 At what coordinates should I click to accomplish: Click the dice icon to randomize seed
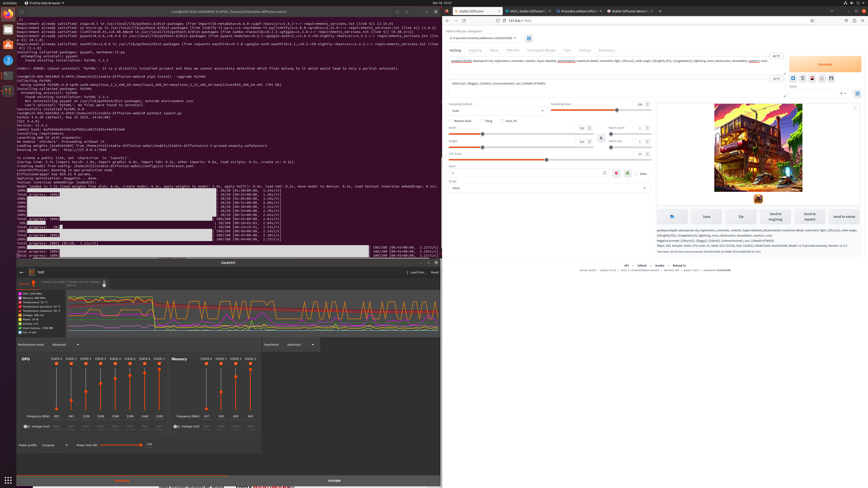tap(616, 173)
